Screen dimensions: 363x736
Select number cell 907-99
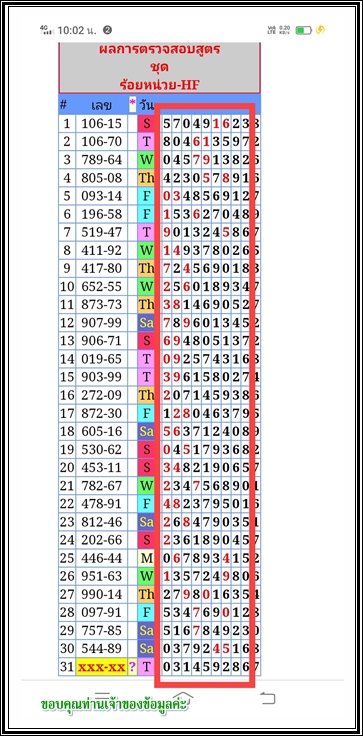pos(101,323)
